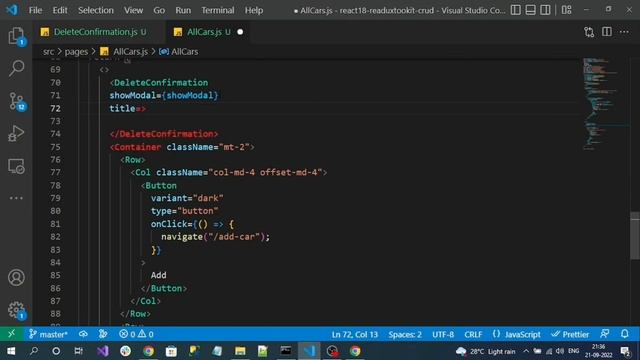Open Customize Layout button

(567, 10)
